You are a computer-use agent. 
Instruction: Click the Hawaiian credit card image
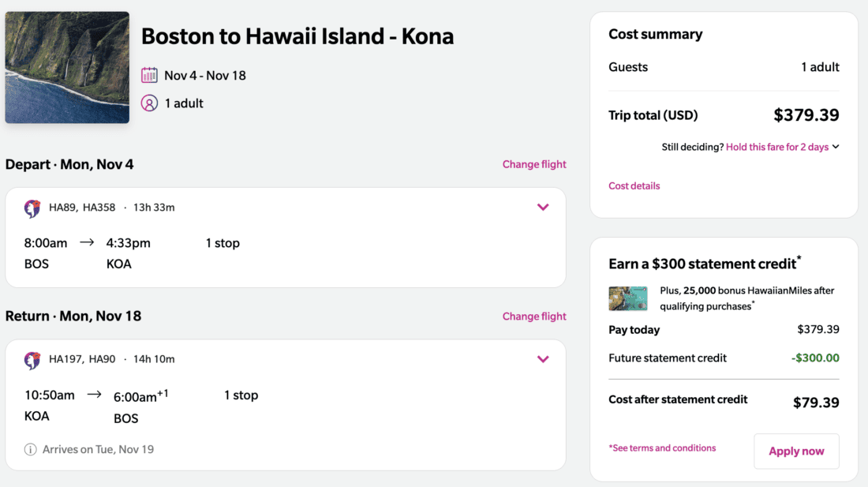tap(628, 298)
